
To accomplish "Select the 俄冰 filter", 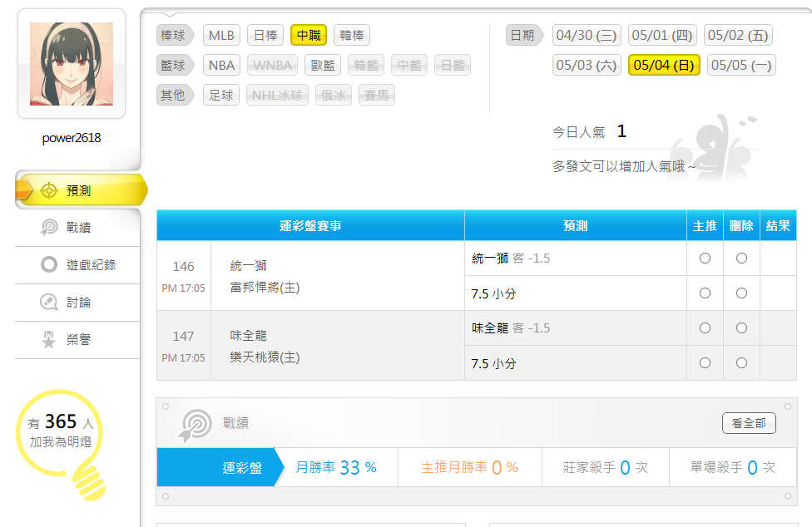I will 333,95.
